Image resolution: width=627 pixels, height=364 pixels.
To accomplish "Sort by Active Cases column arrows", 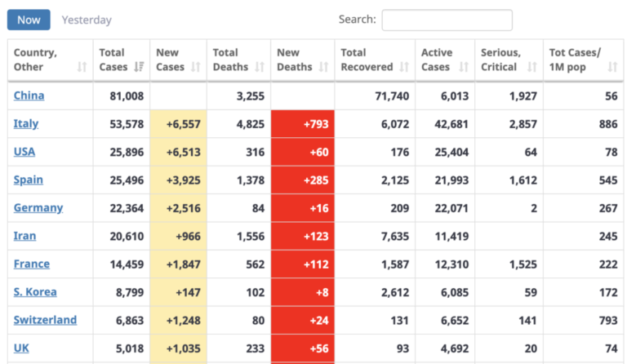I will 464,67.
